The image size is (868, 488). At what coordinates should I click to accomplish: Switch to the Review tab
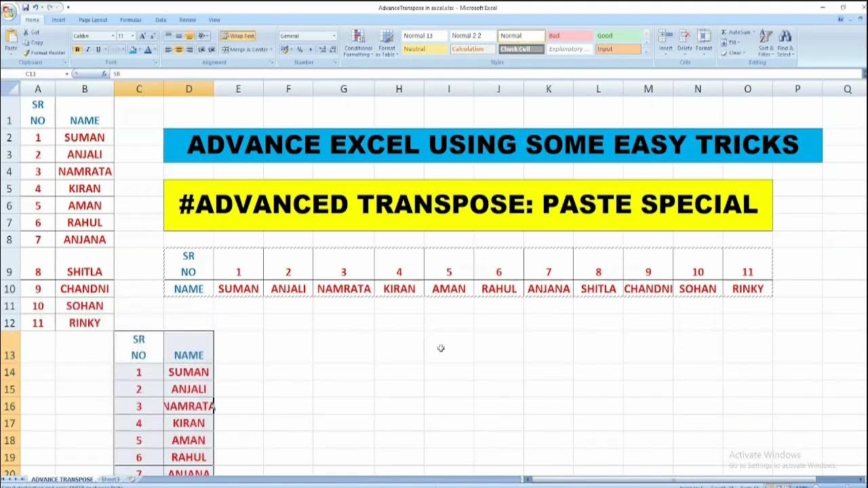pos(188,20)
